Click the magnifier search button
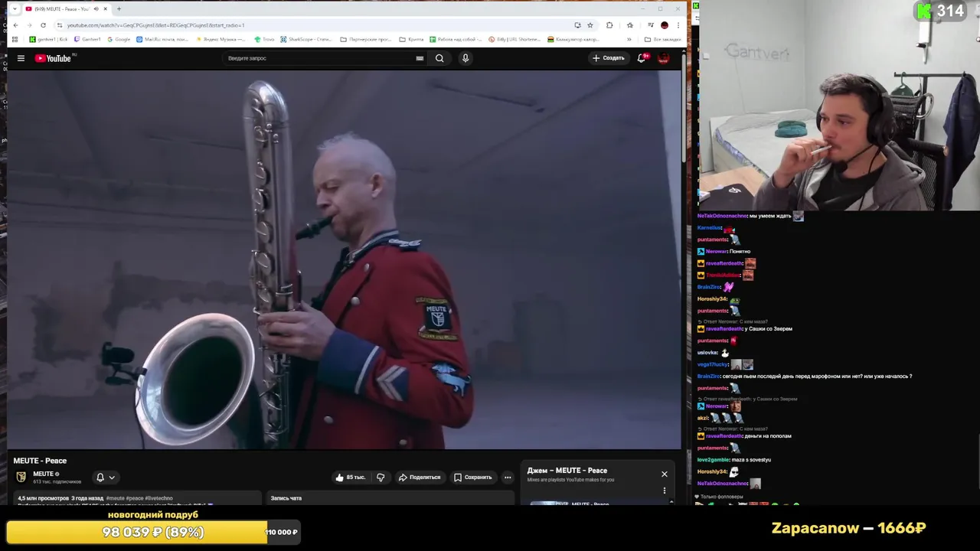This screenshot has height=551, width=980. [x=439, y=58]
